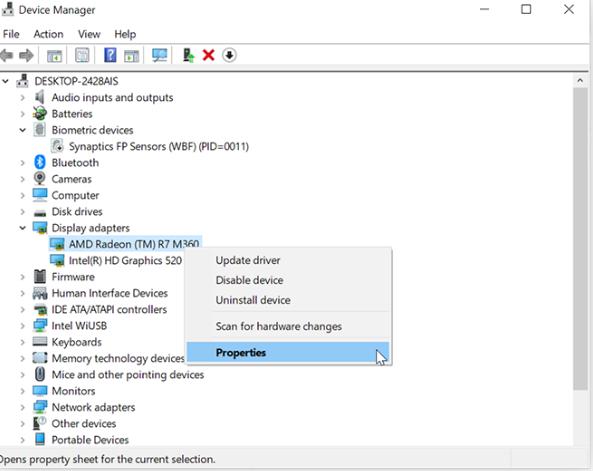Select the Portable Devices icon
593x471 pixels.
tap(40, 439)
